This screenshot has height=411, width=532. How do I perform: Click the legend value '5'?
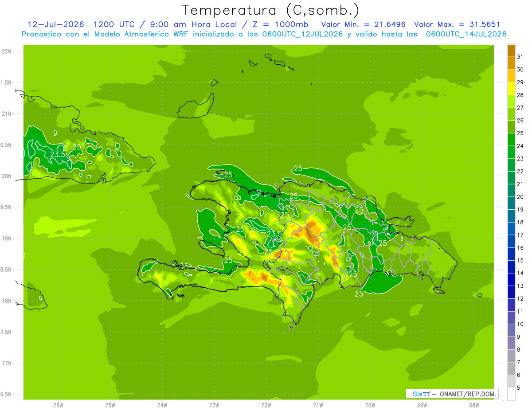(519, 388)
